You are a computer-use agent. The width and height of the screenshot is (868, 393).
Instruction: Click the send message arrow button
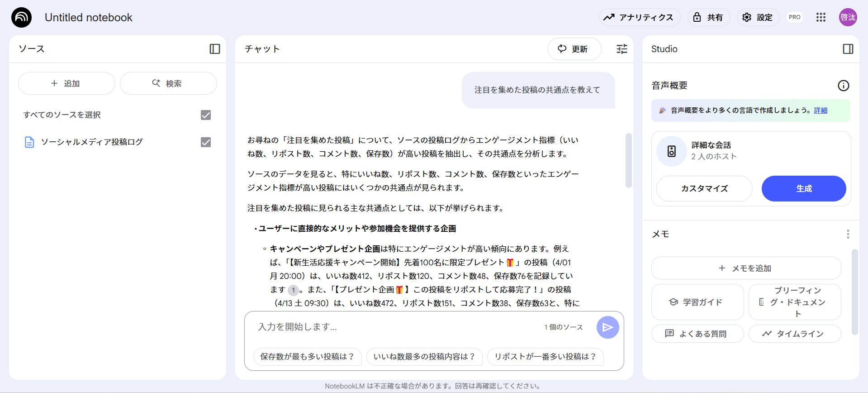608,327
